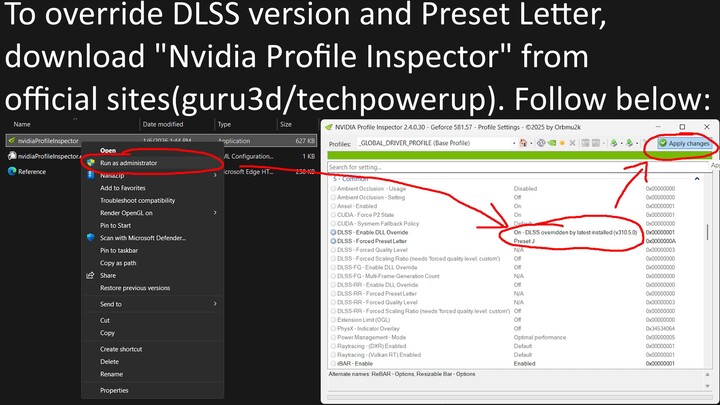The width and height of the screenshot is (720, 405).
Task: Click the grey X delete profile icon
Action: coord(573,143)
